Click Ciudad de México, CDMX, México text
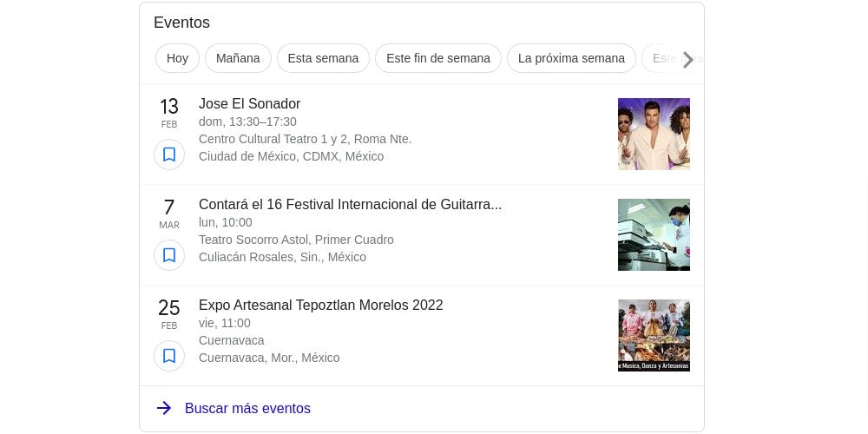 tap(291, 156)
